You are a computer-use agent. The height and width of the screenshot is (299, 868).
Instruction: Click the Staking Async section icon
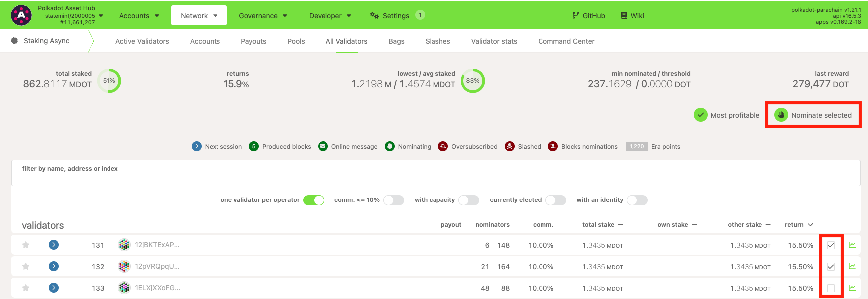14,41
